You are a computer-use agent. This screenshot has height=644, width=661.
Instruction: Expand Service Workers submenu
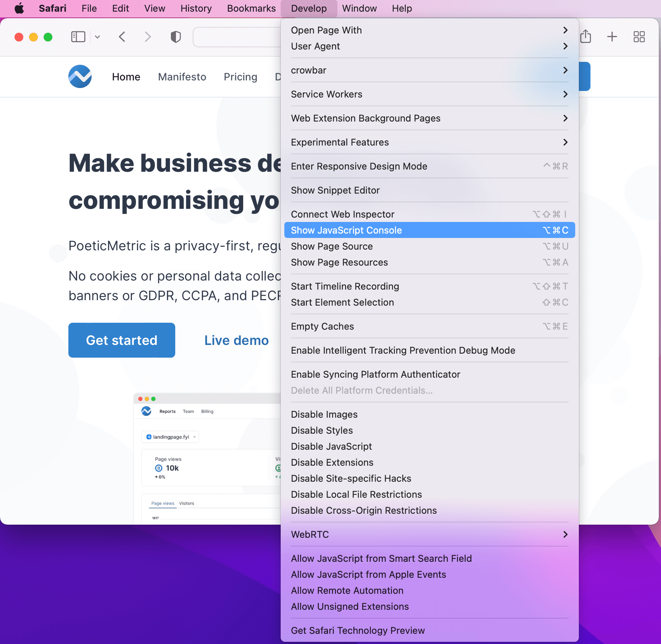429,94
